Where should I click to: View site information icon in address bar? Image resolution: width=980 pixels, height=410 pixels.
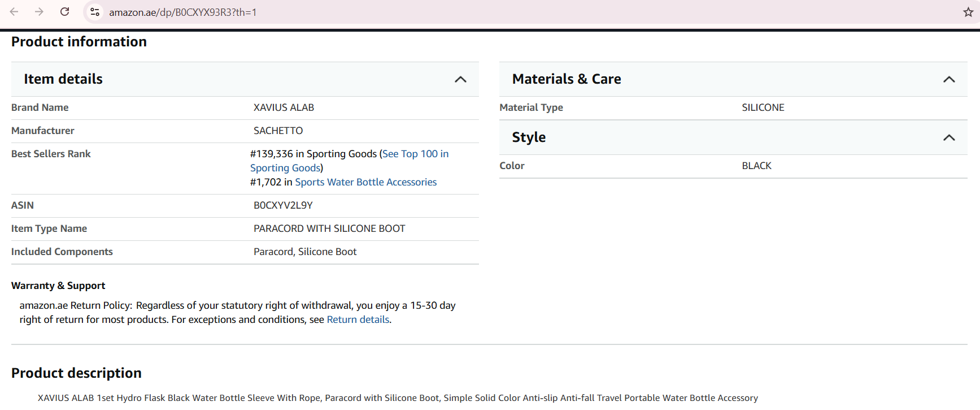(x=95, y=12)
